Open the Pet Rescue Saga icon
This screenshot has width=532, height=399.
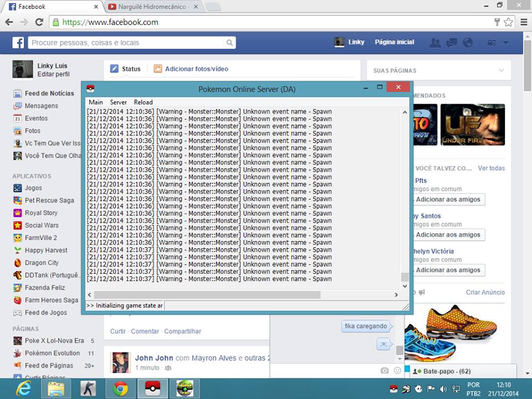[x=17, y=201]
